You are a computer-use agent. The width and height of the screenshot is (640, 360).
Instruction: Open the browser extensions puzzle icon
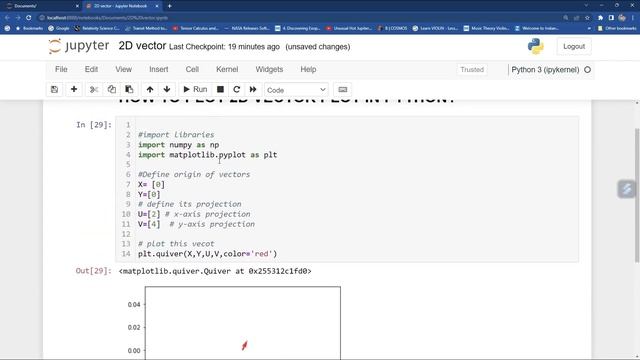pos(600,18)
